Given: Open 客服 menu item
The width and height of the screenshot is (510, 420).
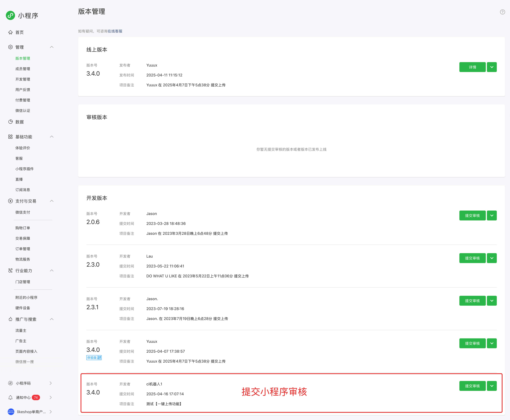Looking at the screenshot, I should pos(19,158).
